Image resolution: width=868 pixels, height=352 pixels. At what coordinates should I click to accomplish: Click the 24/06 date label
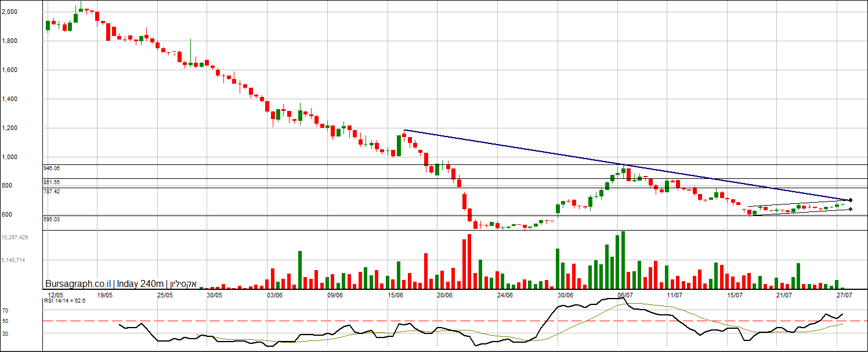pos(505,295)
